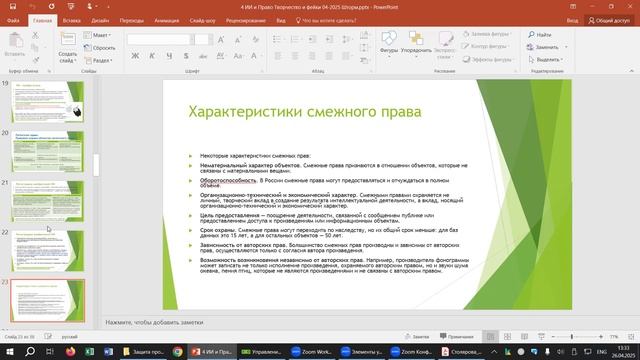Switch to the Анимация (Animations) tab
Viewport: 640px width, 360px height.
(167, 20)
